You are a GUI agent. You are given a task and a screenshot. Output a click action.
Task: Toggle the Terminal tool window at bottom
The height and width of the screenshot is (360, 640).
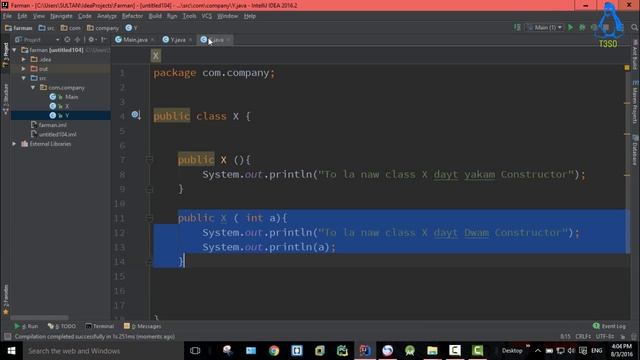tap(100, 326)
